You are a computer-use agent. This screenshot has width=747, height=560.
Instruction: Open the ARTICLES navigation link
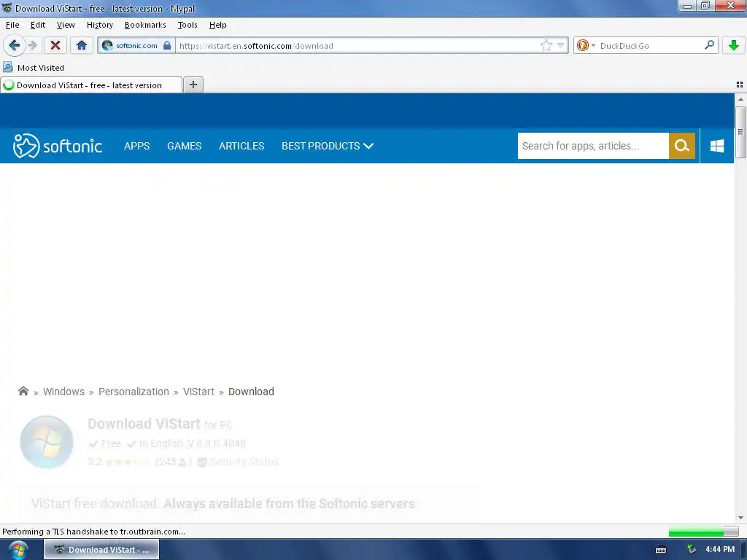pos(241,146)
